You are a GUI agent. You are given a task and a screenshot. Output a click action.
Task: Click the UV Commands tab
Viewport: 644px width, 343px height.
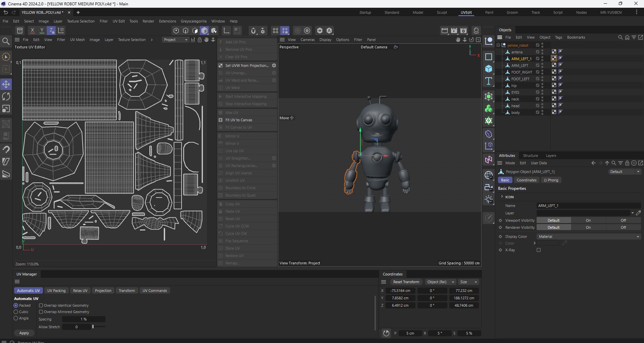pyautogui.click(x=154, y=291)
